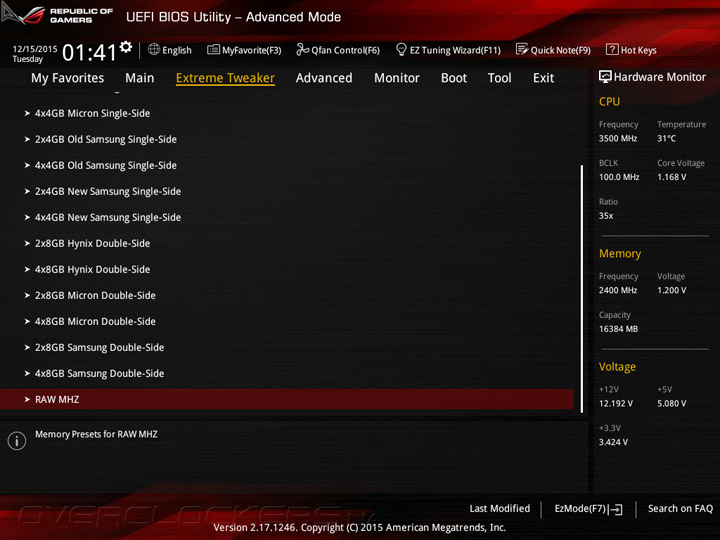The height and width of the screenshot is (540, 720).
Task: Click the Hardware Monitor panel title
Action: click(x=659, y=77)
